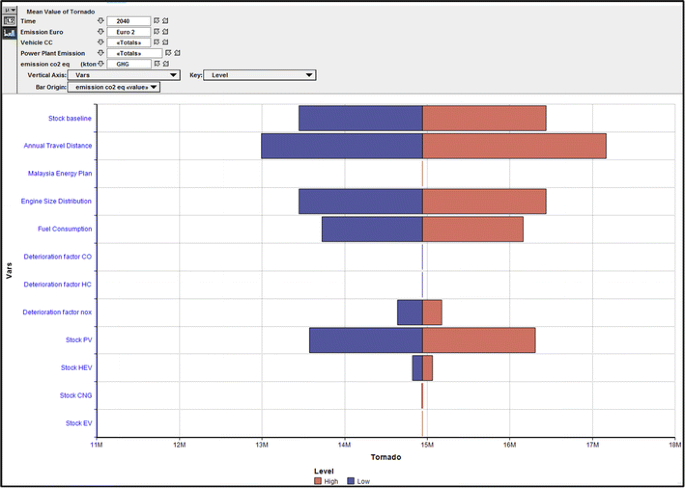Click the Low legend color swatch
Image resolution: width=685 pixels, height=488 pixels.
(350, 481)
